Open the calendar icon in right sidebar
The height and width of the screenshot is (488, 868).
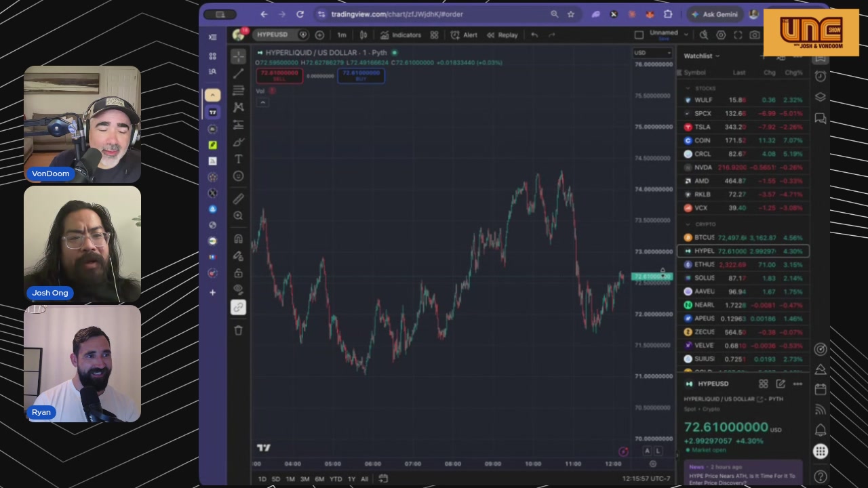(x=821, y=390)
